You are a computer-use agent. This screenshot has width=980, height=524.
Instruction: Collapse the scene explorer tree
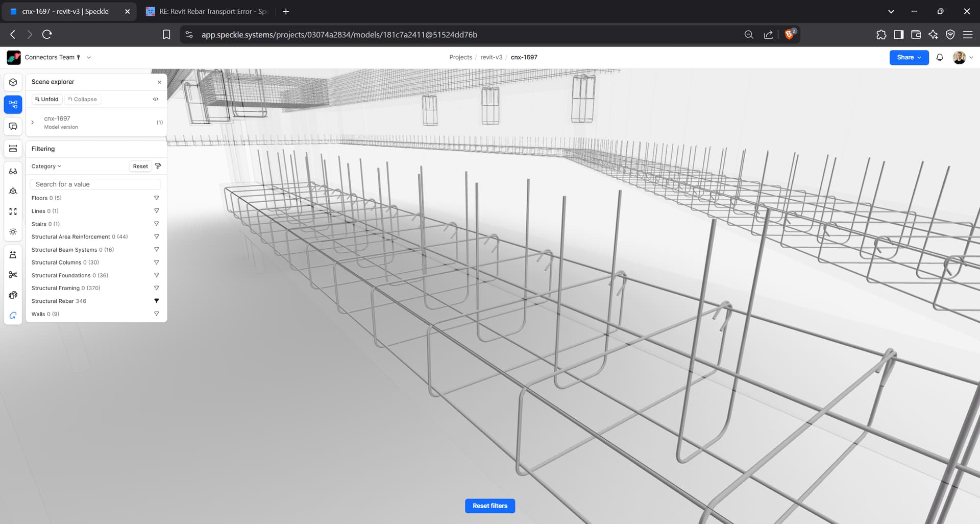[x=82, y=100]
